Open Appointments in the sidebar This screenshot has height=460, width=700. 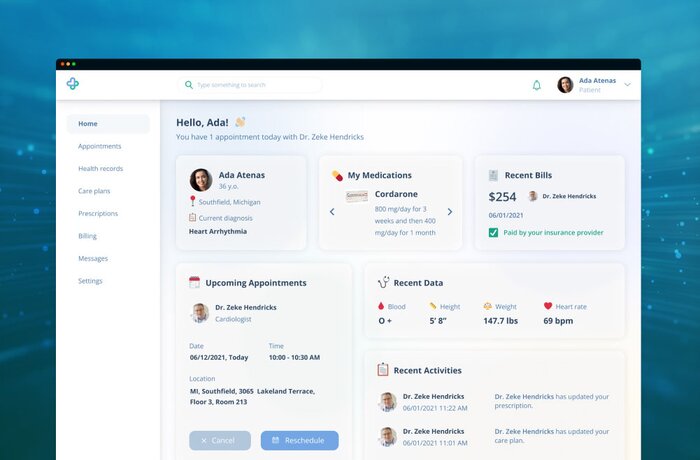click(x=100, y=146)
